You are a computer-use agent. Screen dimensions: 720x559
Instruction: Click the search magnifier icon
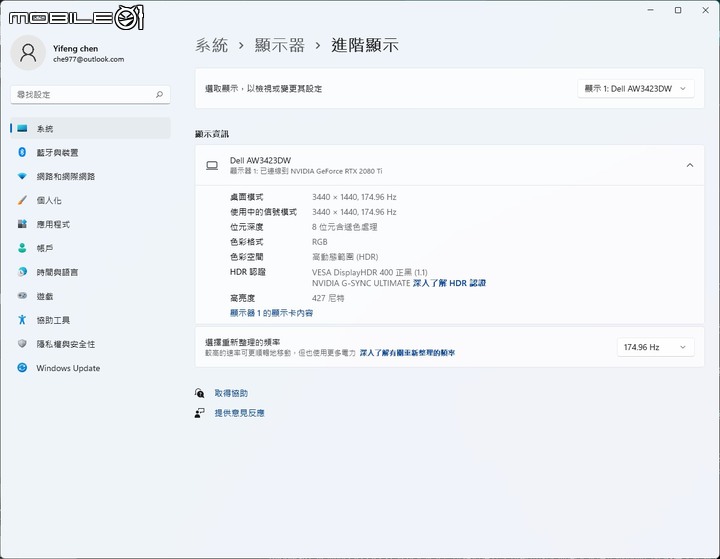(159, 95)
